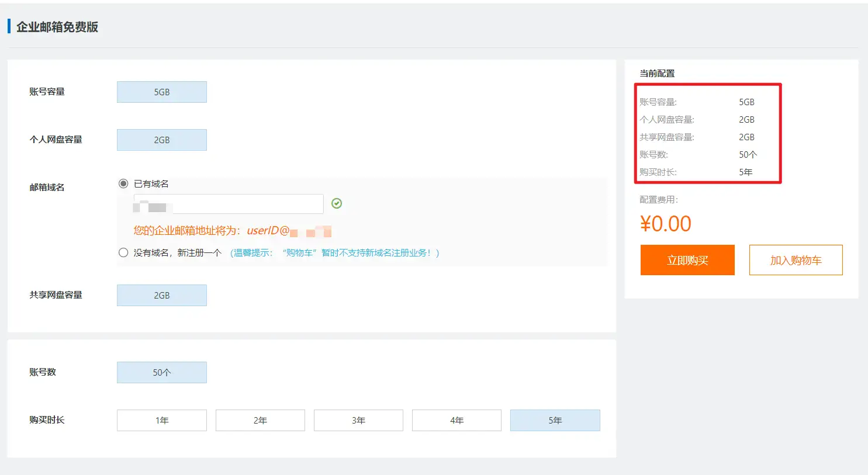The height and width of the screenshot is (475, 868).
Task: Choose the 50个 账号数 option
Action: pos(161,372)
